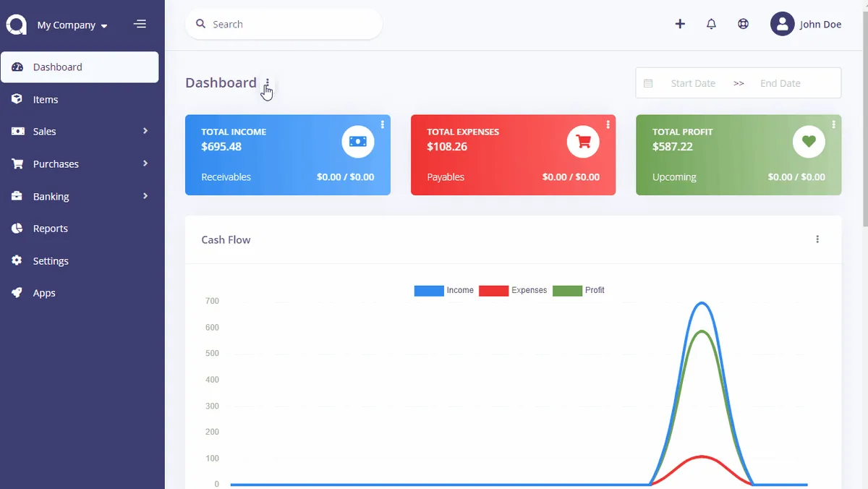Open John Doe profile avatar
The width and height of the screenshot is (868, 489).
point(782,24)
